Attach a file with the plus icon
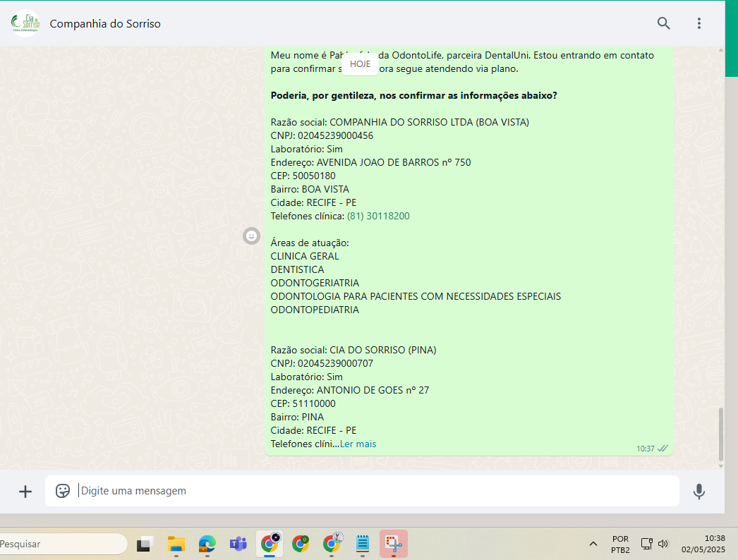Viewport: 738px width, 560px height. pos(25,492)
